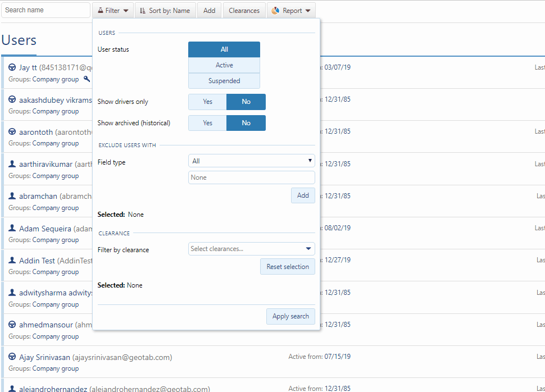The width and height of the screenshot is (545, 392).
Task: Click the Report dropdown arrow
Action: point(308,11)
